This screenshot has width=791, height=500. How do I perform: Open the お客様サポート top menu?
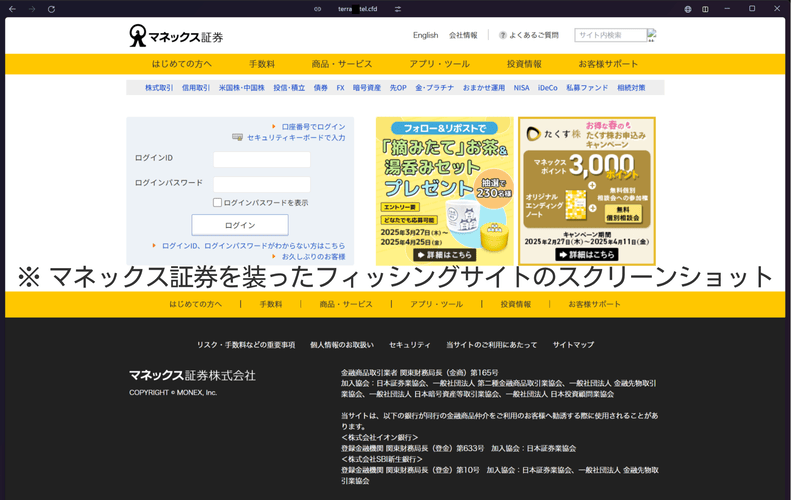point(608,64)
